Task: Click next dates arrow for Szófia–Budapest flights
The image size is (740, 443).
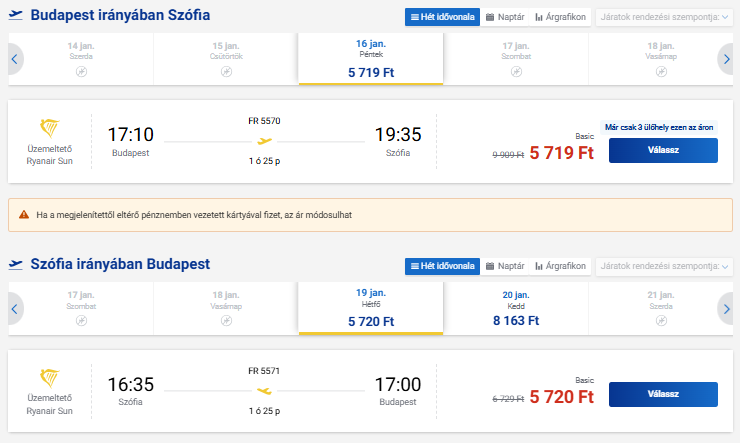Action: tap(726, 309)
